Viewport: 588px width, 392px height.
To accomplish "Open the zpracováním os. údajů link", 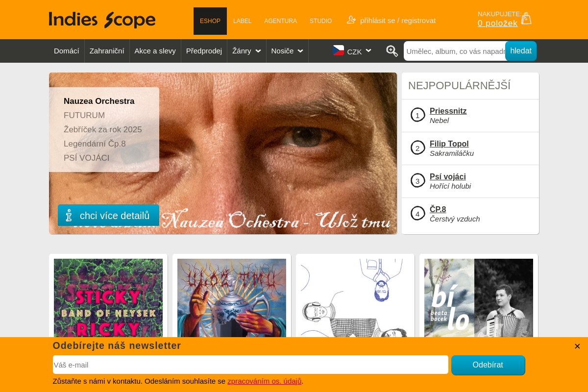I will [265, 381].
